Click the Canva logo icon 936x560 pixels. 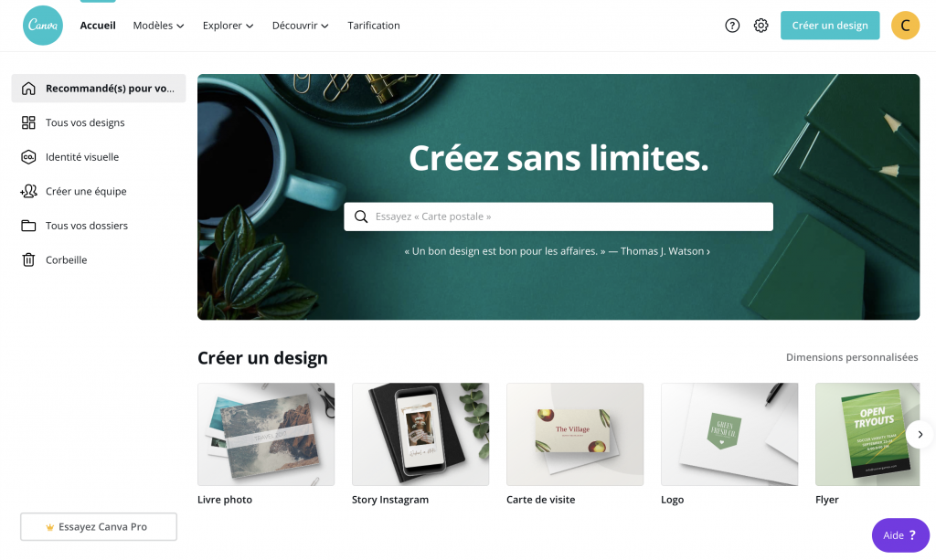(x=42, y=26)
